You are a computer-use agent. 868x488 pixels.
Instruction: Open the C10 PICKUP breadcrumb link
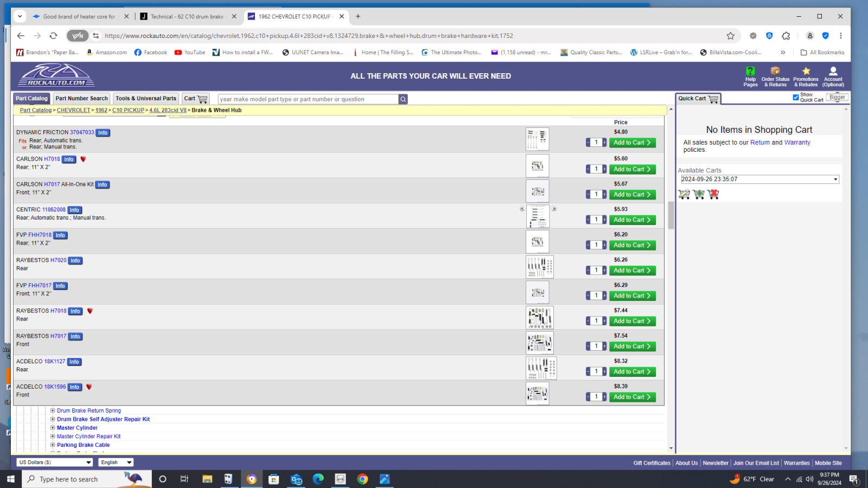click(129, 110)
